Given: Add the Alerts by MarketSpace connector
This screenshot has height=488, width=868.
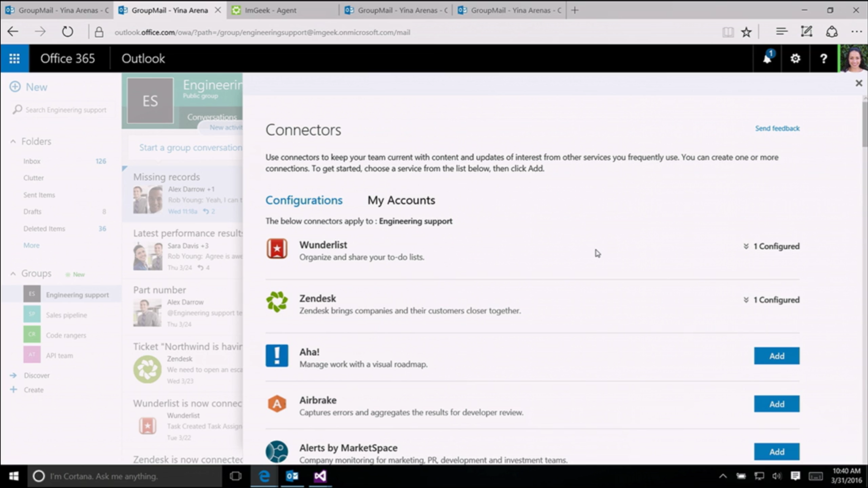Looking at the screenshot, I should point(776,451).
